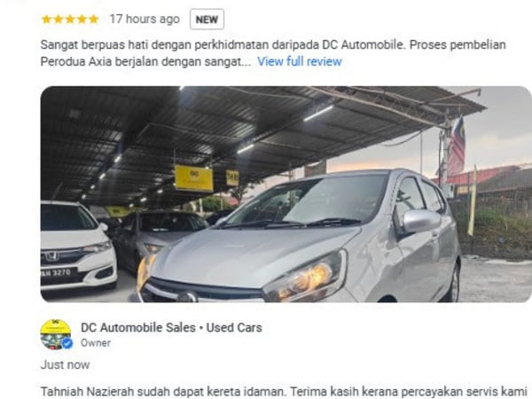Click the DC Automobile Sales • Used Cars name
532x399 pixels.
point(171,328)
